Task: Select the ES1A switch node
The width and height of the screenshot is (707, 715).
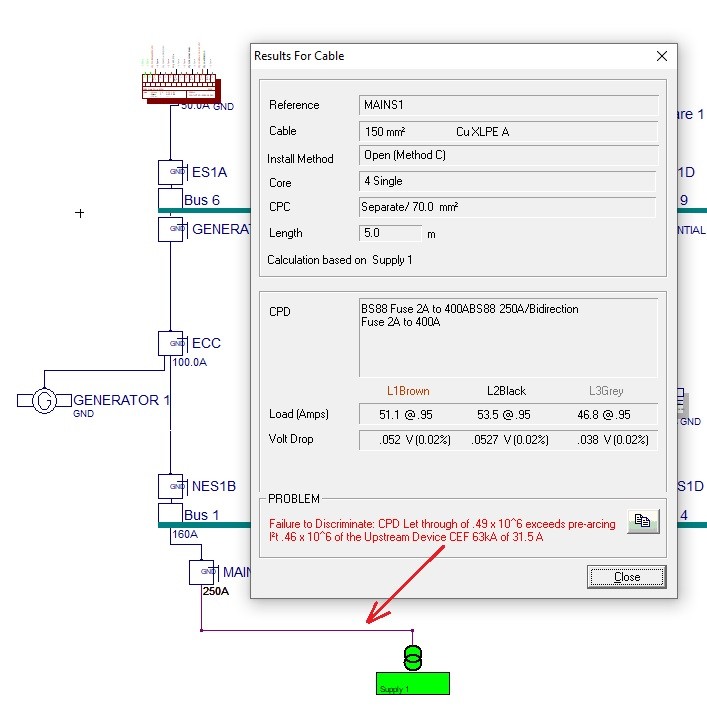Action: click(171, 172)
